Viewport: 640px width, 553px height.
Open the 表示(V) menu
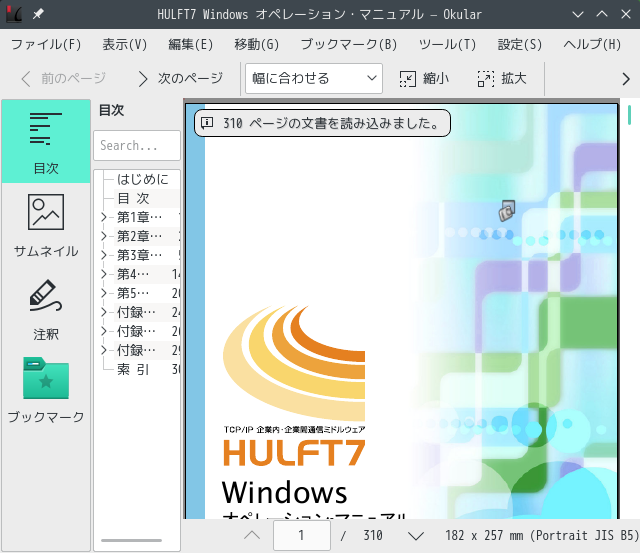coord(124,44)
